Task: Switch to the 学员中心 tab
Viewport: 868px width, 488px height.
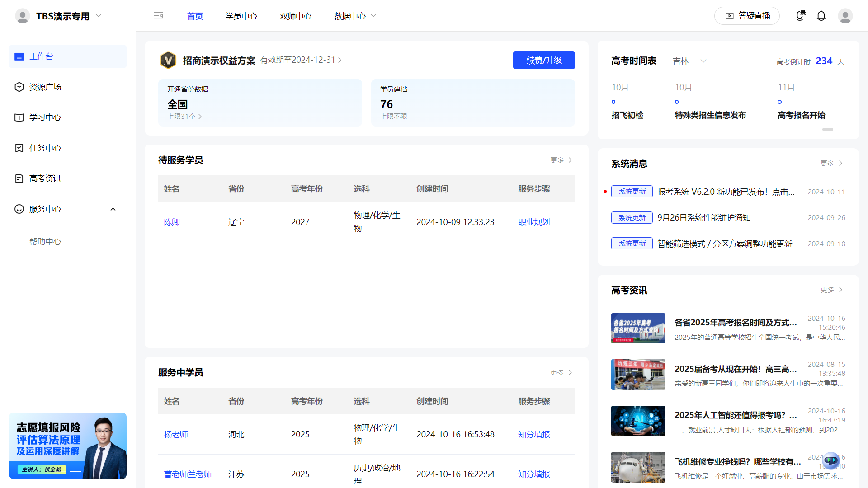Action: click(241, 16)
